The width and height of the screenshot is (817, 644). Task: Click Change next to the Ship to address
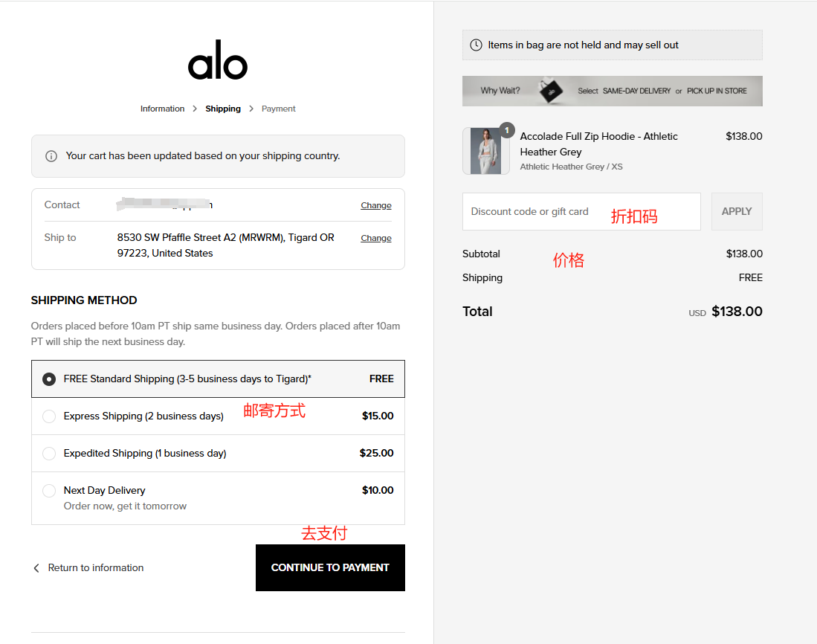376,238
